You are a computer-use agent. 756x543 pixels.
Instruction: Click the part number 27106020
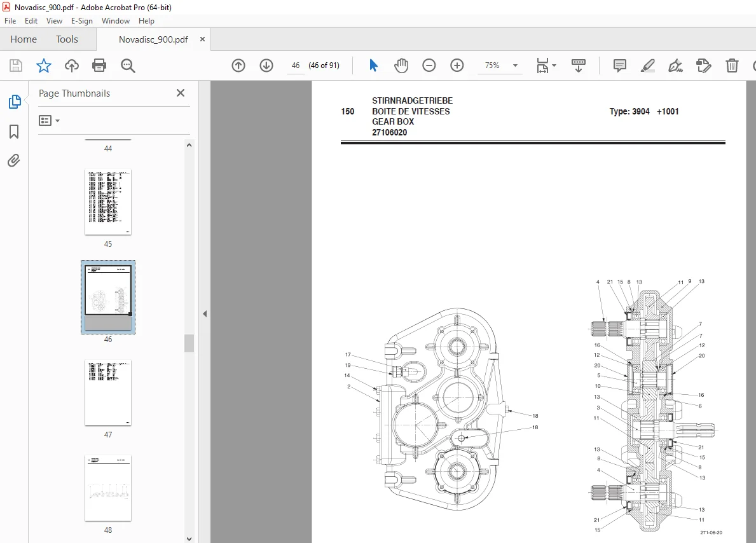point(390,132)
